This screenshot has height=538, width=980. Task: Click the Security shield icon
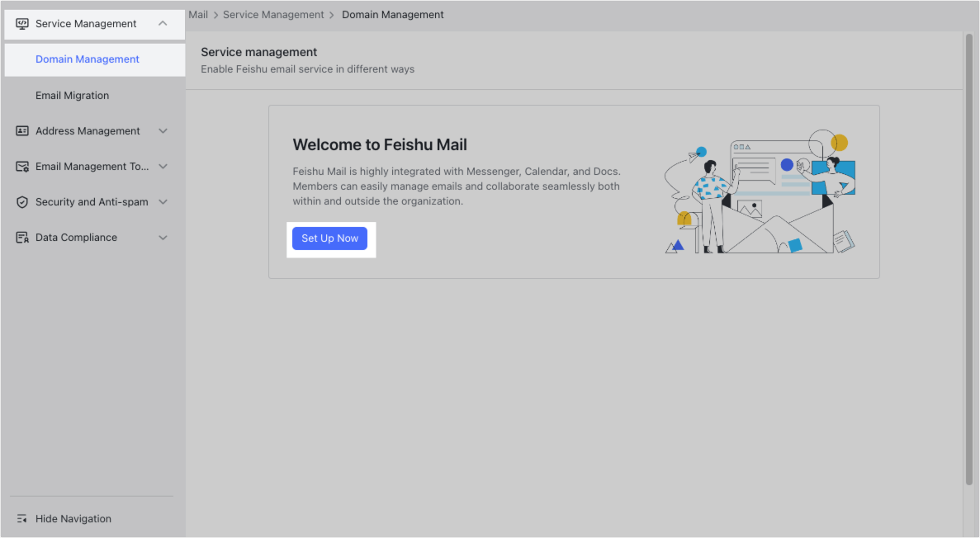21,202
